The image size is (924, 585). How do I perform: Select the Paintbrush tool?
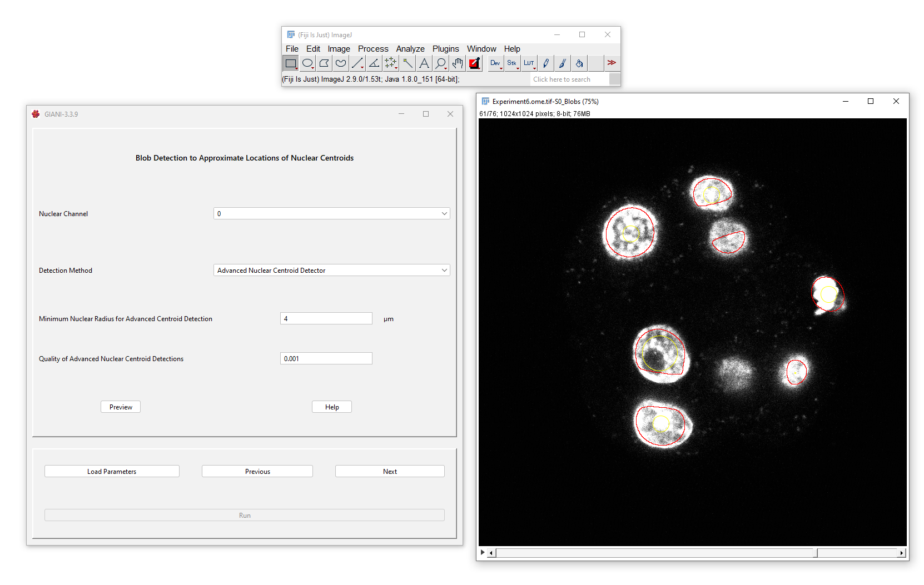click(x=562, y=63)
